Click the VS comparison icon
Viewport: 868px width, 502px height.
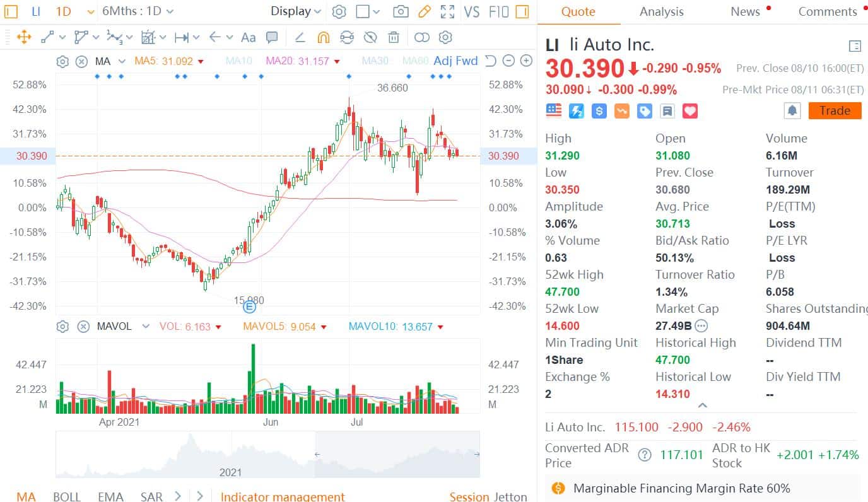(x=472, y=11)
